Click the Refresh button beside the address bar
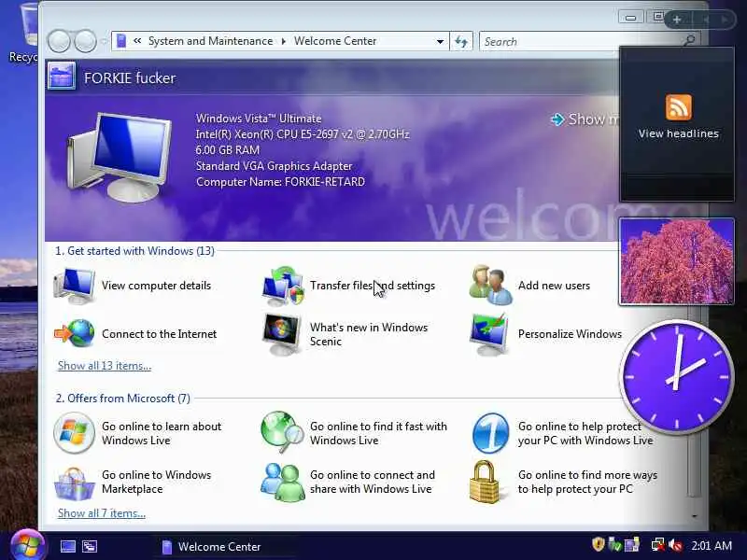This screenshot has width=747, height=560. point(461,41)
